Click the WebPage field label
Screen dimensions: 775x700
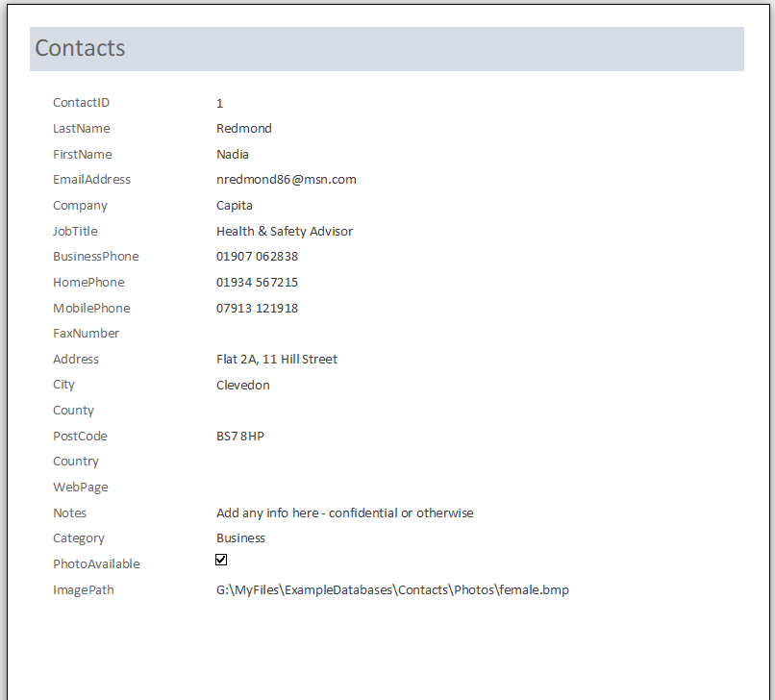(81, 487)
